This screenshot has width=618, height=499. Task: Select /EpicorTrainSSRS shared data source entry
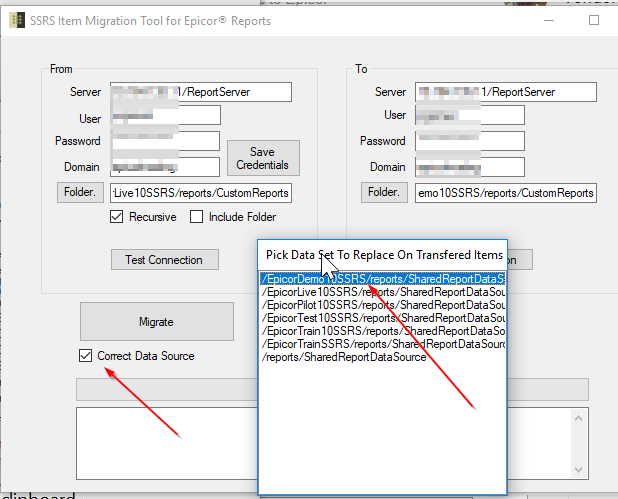tap(382, 344)
